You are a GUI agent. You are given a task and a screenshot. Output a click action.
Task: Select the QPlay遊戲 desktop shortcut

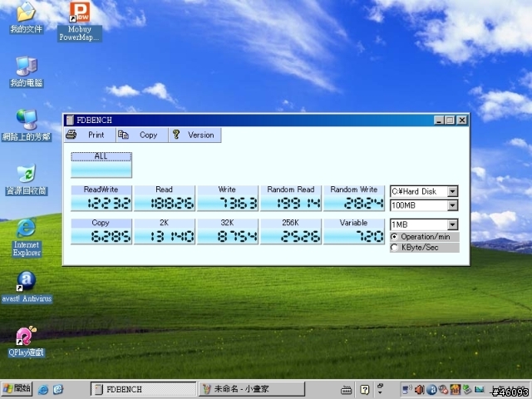point(27,342)
